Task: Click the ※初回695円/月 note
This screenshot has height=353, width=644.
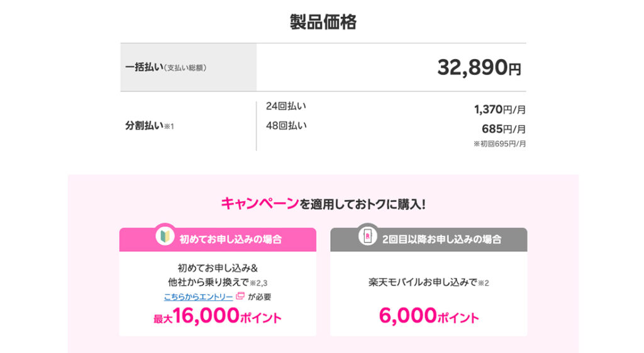Action: click(x=499, y=144)
